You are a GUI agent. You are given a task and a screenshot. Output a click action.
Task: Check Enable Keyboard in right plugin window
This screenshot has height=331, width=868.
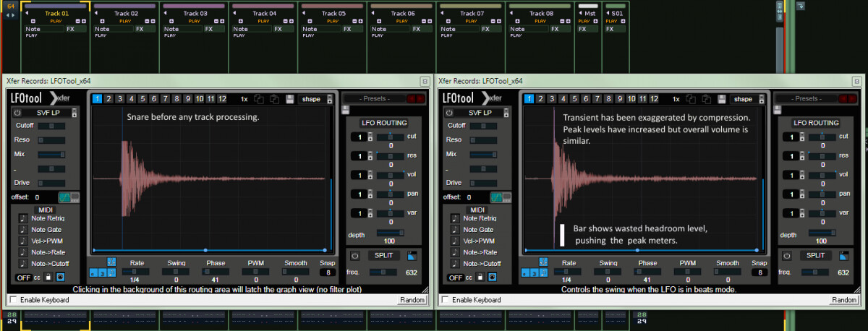444,300
